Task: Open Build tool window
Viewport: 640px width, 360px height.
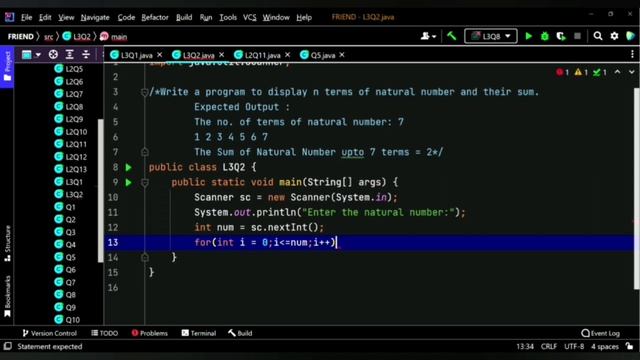Action: pyautogui.click(x=240, y=333)
